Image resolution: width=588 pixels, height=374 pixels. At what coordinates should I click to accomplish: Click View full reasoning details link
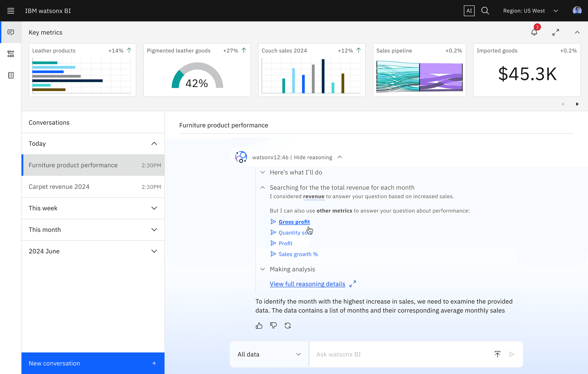pos(307,284)
